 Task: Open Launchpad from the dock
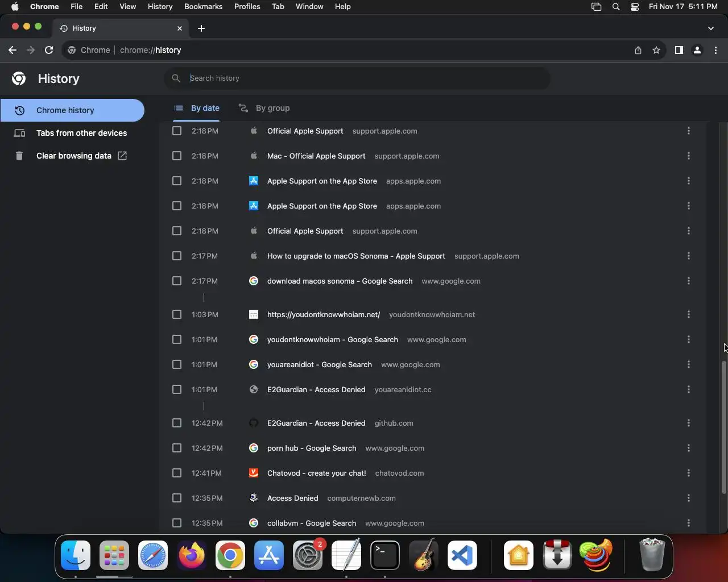pyautogui.click(x=114, y=555)
